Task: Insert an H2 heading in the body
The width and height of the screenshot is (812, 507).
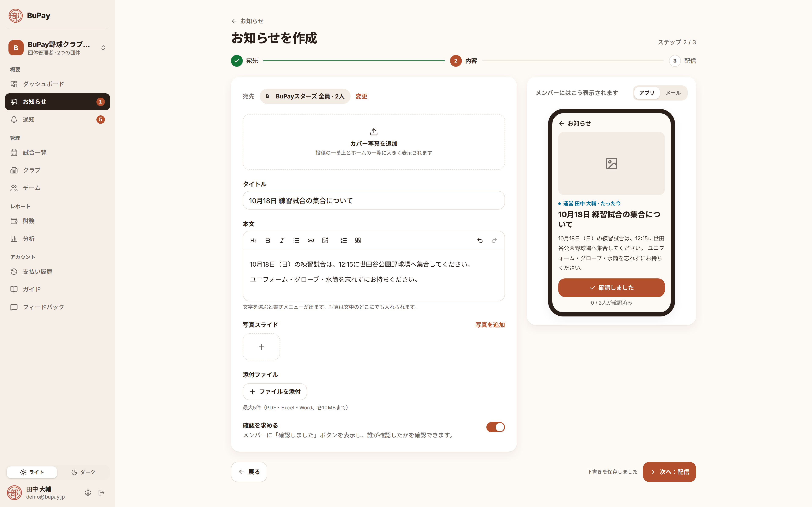Action: click(x=253, y=240)
